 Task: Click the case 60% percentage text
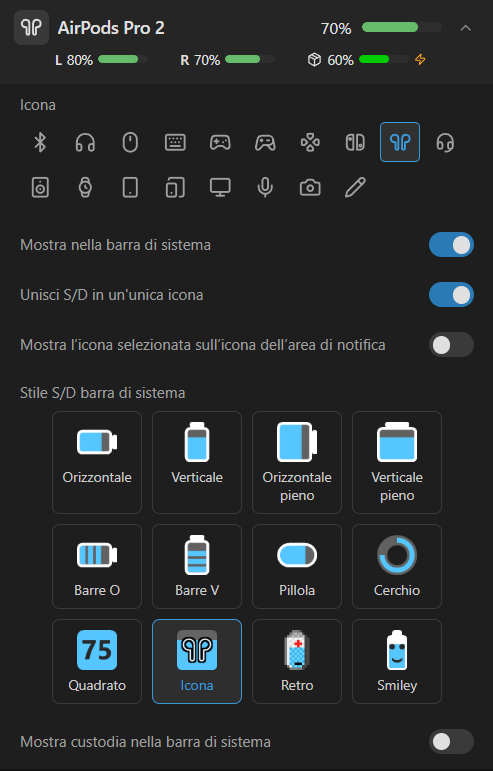pos(341,60)
